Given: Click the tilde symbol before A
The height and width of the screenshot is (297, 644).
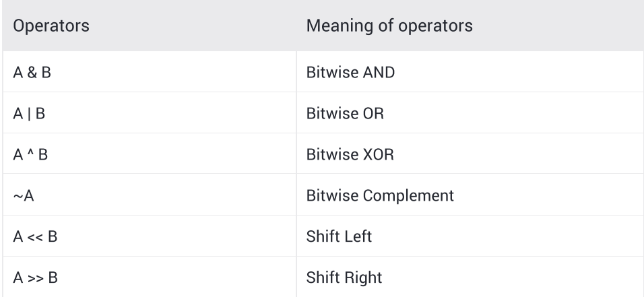Looking at the screenshot, I should [18, 196].
